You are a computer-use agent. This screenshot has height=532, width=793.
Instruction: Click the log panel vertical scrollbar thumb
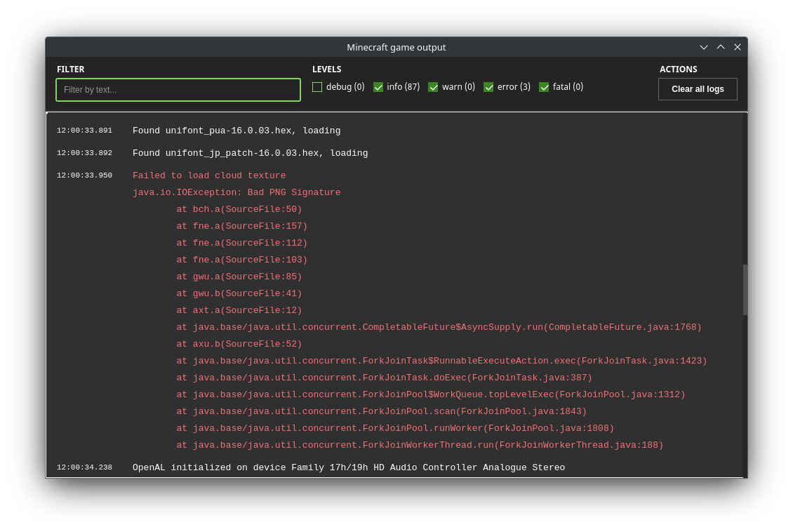pos(745,289)
